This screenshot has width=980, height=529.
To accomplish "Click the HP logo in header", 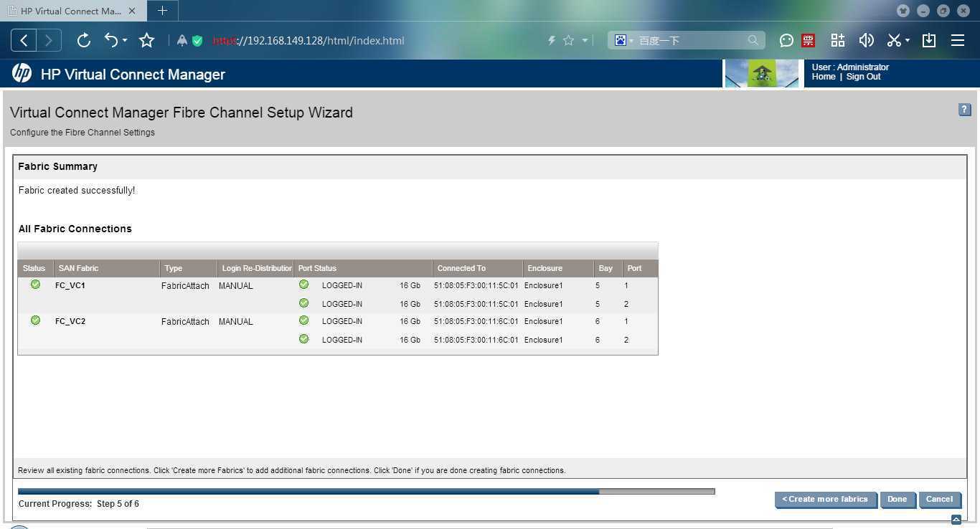I will [x=22, y=73].
